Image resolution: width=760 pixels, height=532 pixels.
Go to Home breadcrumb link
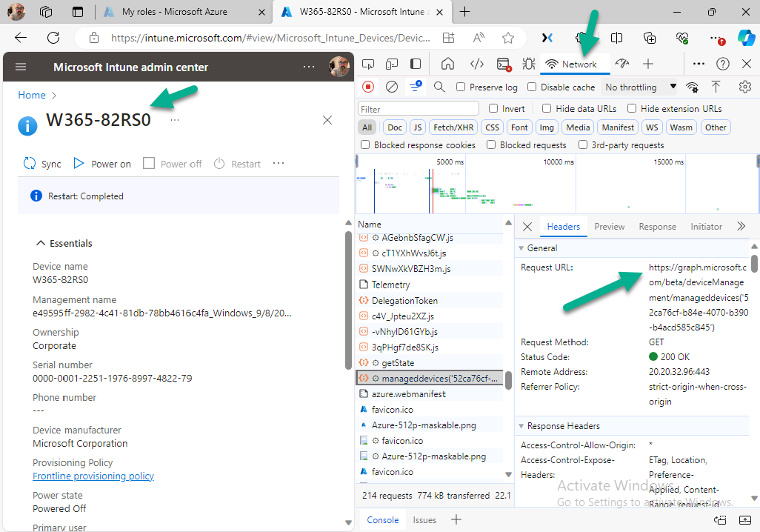32,95
